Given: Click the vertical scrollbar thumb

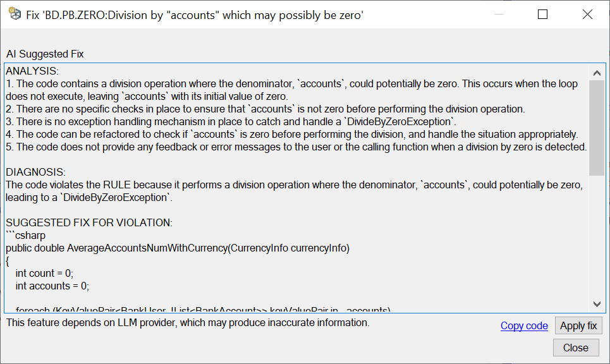Looking at the screenshot, I should point(597,128).
